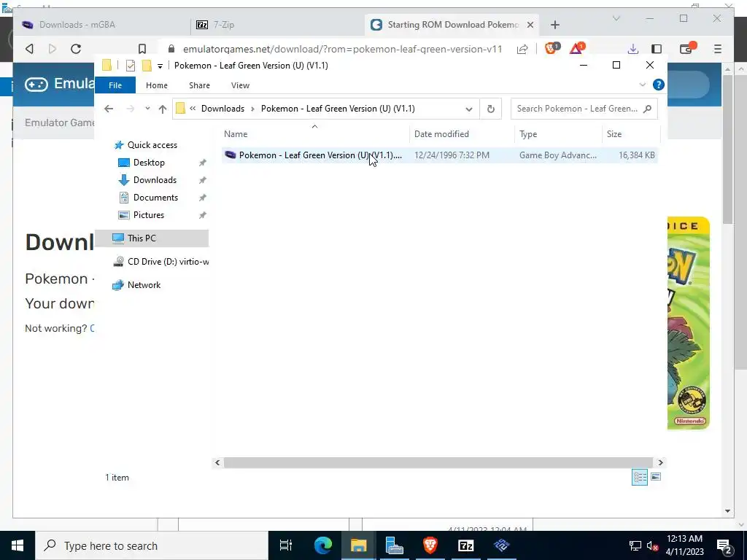Expand the address bar history dropdown

[x=469, y=109]
